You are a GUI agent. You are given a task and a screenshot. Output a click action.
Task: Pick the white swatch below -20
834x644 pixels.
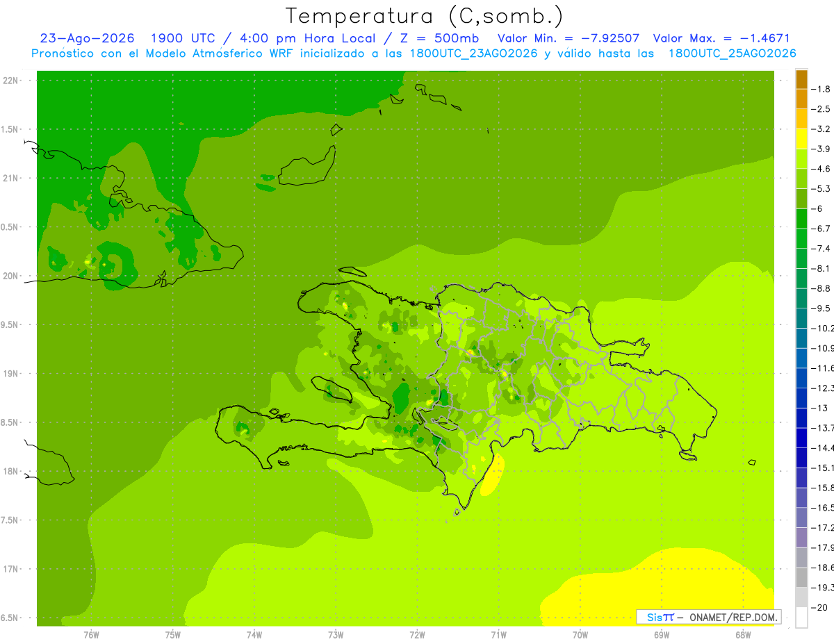coord(801,617)
